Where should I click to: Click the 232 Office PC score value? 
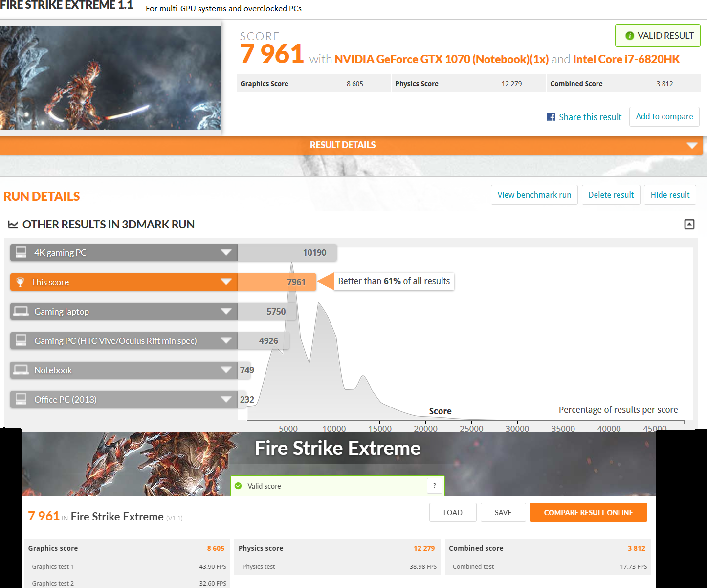(x=247, y=400)
